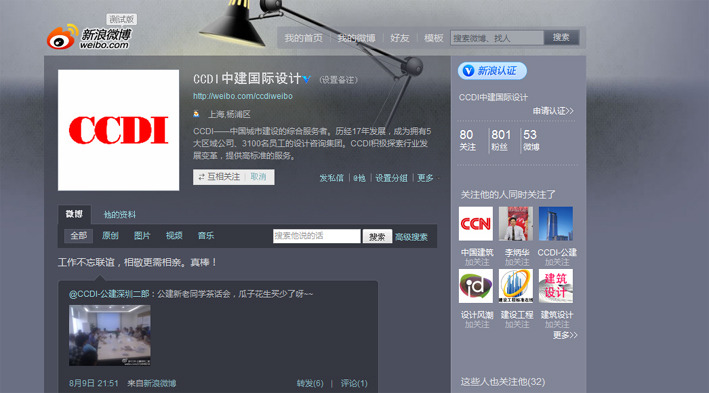709x393 pixels.
Task: Click 加关注 under 建筑设计
Action: (557, 324)
